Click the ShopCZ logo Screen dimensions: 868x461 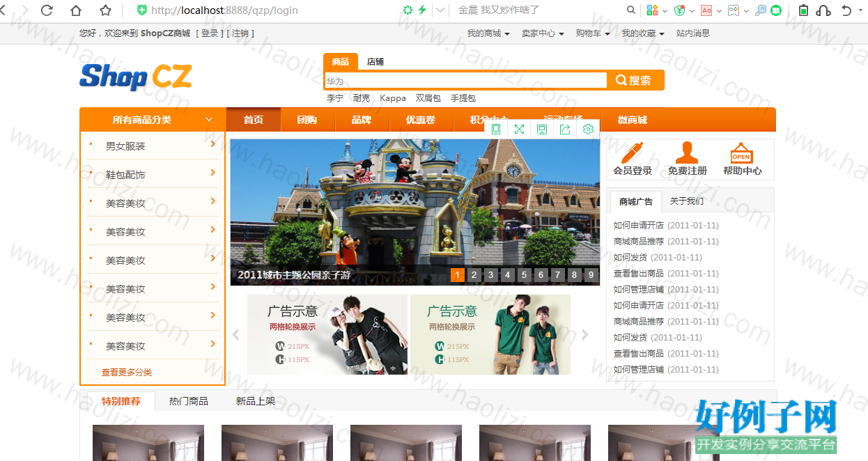[136, 77]
